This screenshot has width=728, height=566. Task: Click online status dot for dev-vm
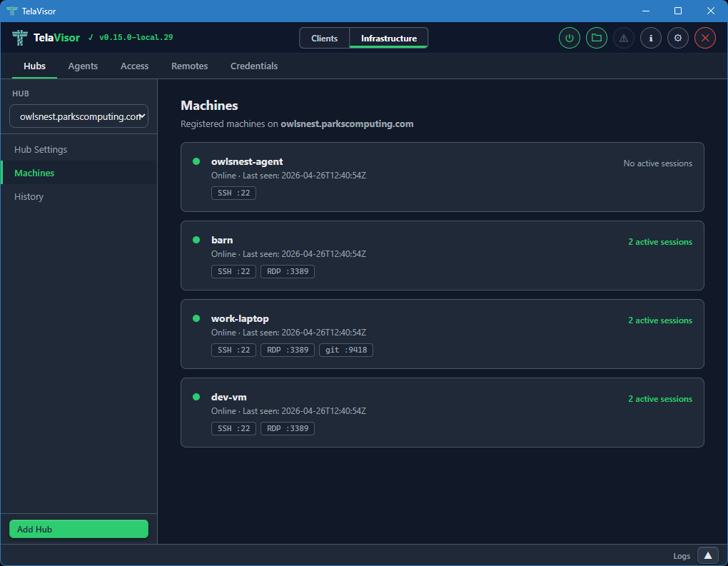(x=196, y=397)
